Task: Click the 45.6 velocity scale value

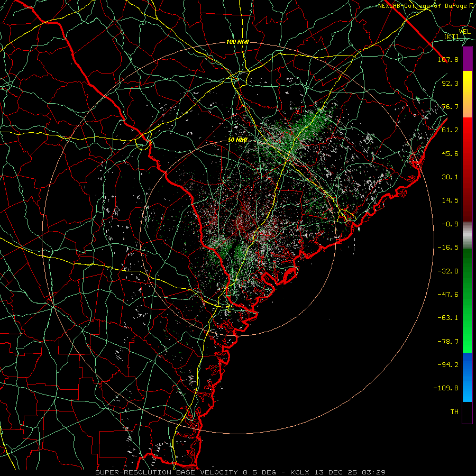Action: tap(450, 153)
